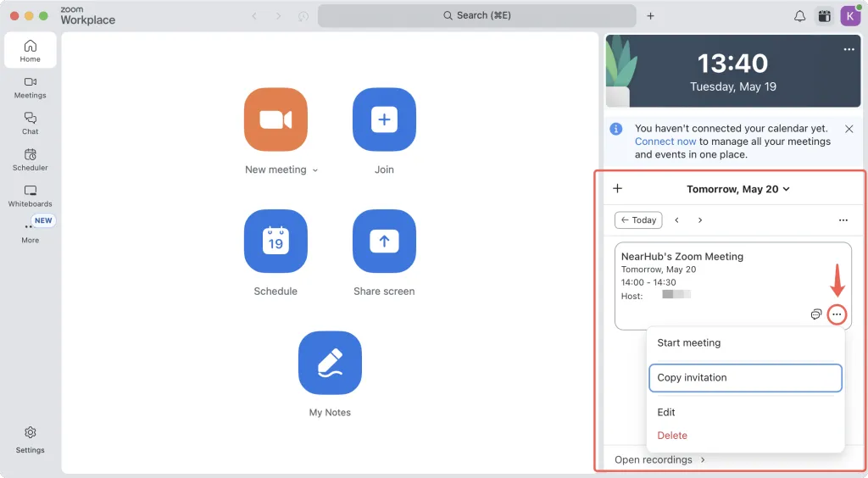Viewport: 868px width, 478px height.
Task: Click the Share screen icon
Action: pyautogui.click(x=384, y=242)
